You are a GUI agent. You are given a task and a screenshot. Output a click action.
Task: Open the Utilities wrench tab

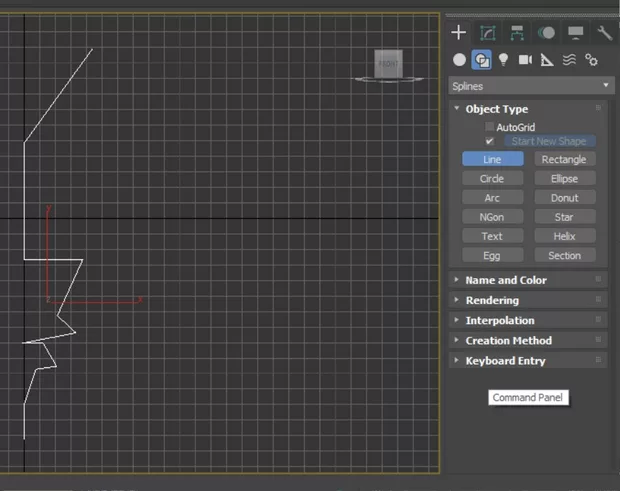pos(604,33)
